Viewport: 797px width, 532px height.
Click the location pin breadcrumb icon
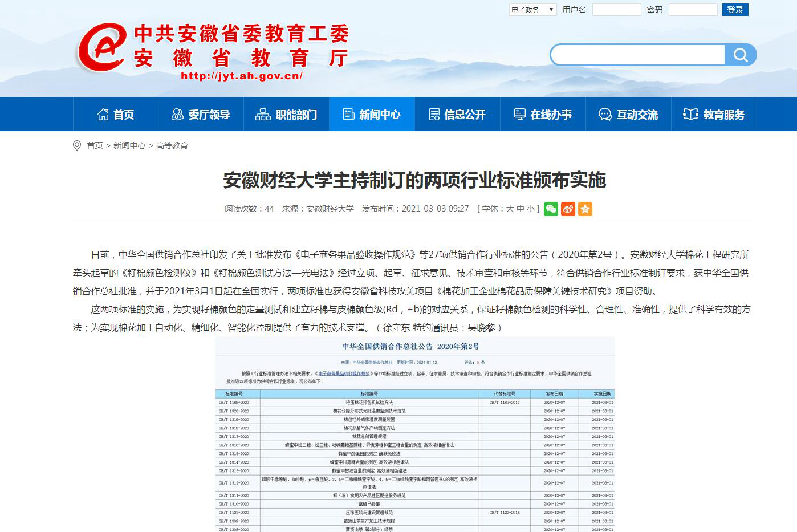tap(77, 146)
